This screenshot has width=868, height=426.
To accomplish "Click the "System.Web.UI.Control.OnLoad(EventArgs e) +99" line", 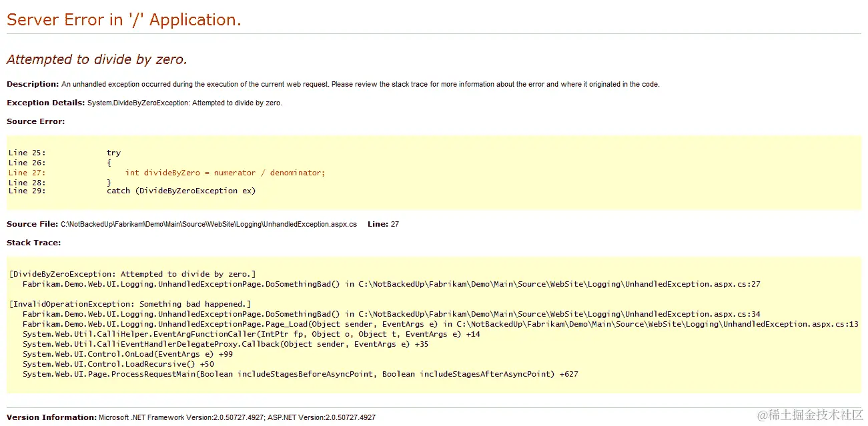I will point(127,354).
